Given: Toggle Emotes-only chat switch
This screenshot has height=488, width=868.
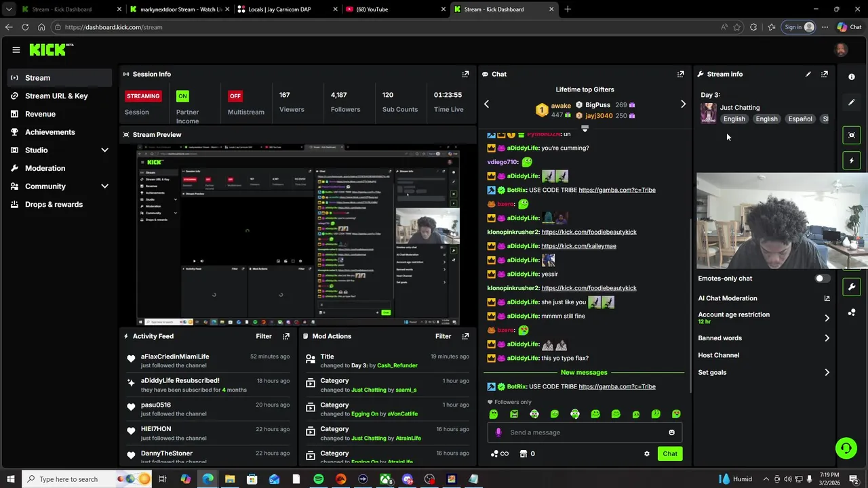Looking at the screenshot, I should tap(823, 279).
